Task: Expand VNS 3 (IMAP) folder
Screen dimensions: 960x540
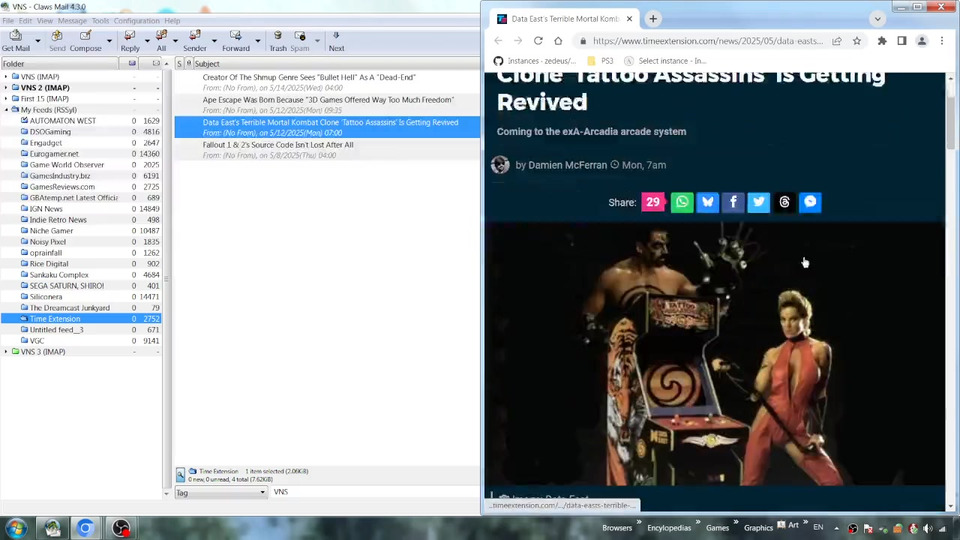Action: point(6,352)
